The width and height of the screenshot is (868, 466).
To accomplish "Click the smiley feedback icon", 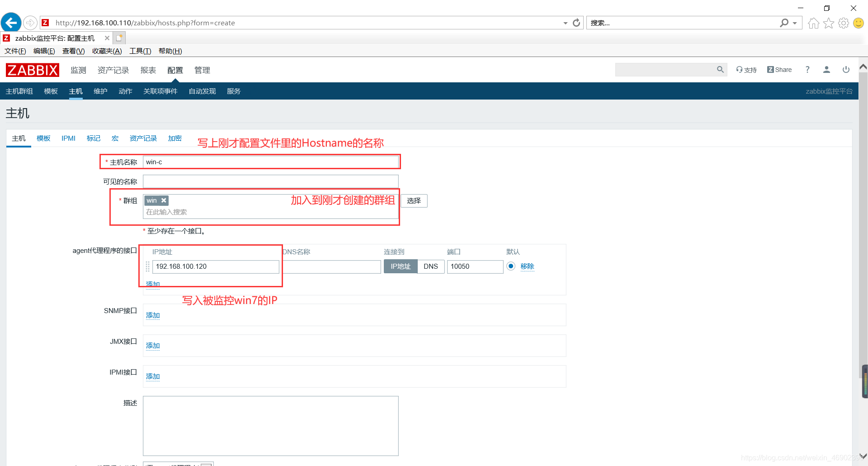I will [x=858, y=23].
